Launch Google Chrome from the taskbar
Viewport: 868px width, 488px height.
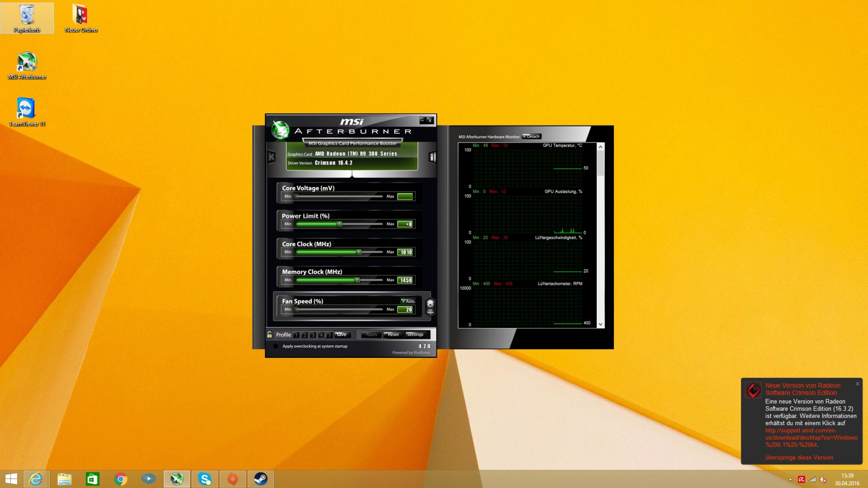(120, 479)
